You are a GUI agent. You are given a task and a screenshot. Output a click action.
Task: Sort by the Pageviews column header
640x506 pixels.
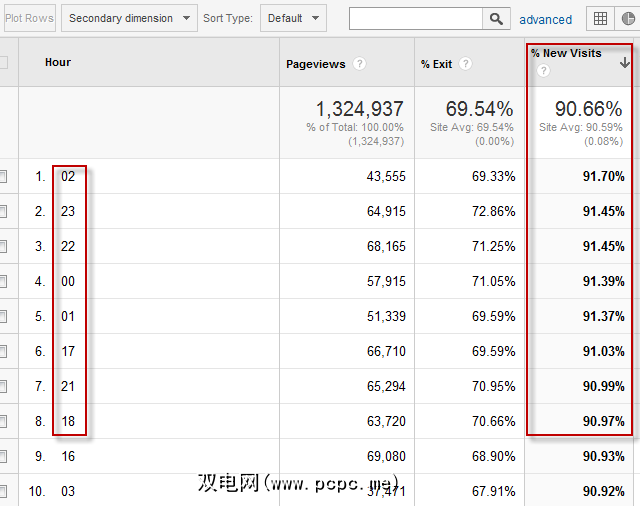[315, 64]
